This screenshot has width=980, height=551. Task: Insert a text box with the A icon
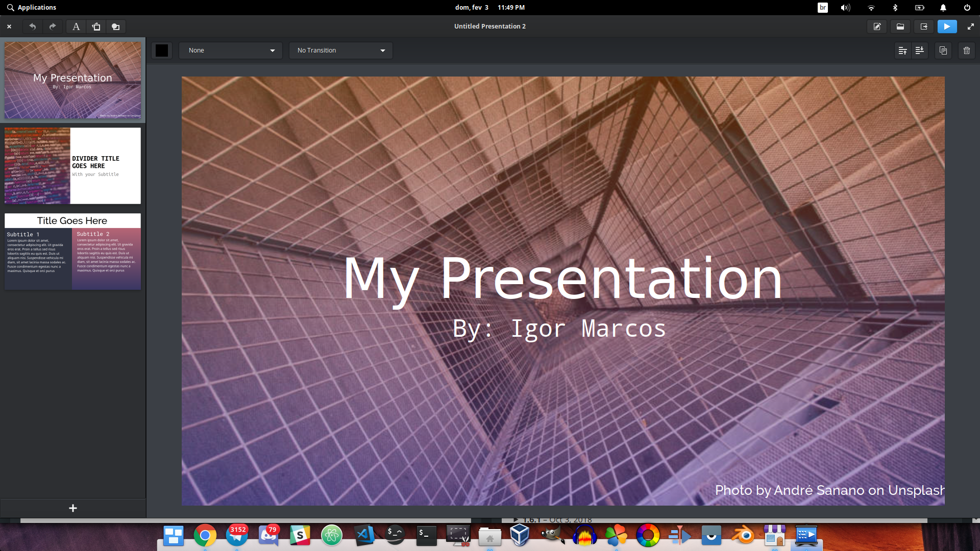[76, 27]
